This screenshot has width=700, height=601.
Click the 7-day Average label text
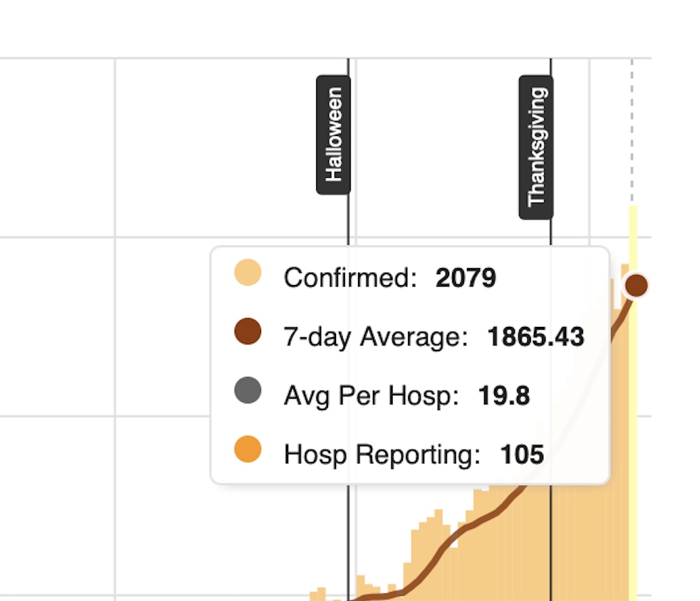(x=376, y=337)
